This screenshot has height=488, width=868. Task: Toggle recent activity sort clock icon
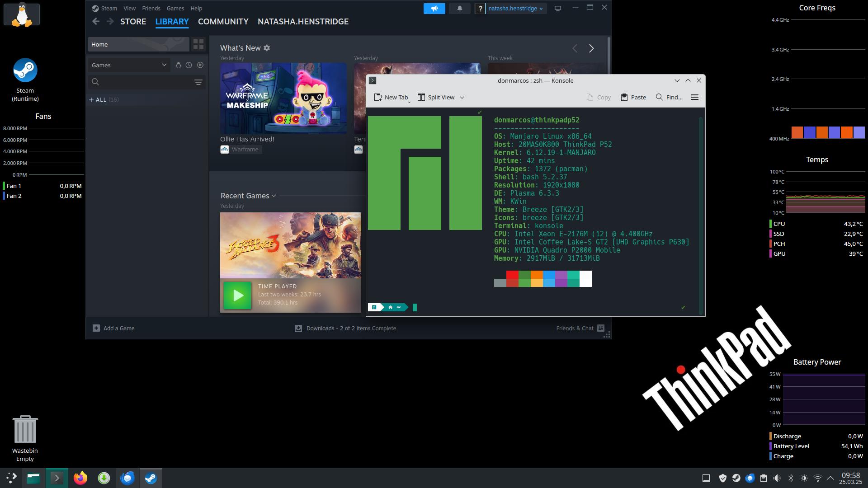[x=189, y=65]
